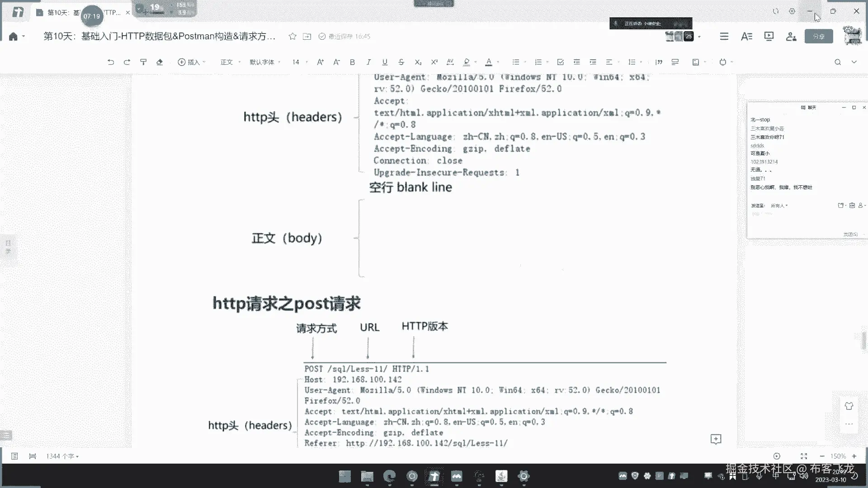This screenshot has width=868, height=488.
Task: Click the subscript icon
Action: click(x=418, y=62)
